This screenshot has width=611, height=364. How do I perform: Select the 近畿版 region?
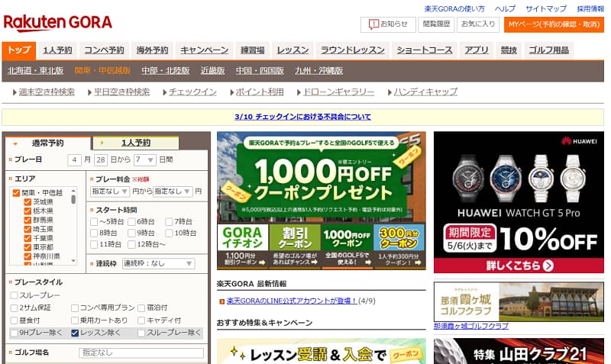213,70
